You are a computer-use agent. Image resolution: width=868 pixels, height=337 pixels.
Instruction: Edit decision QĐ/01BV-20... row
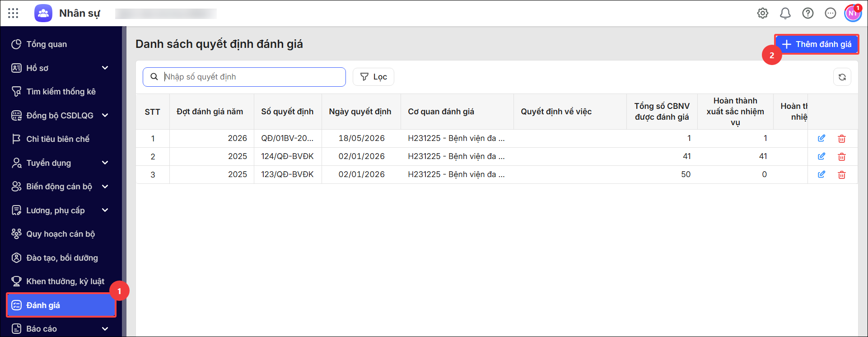[821, 138]
